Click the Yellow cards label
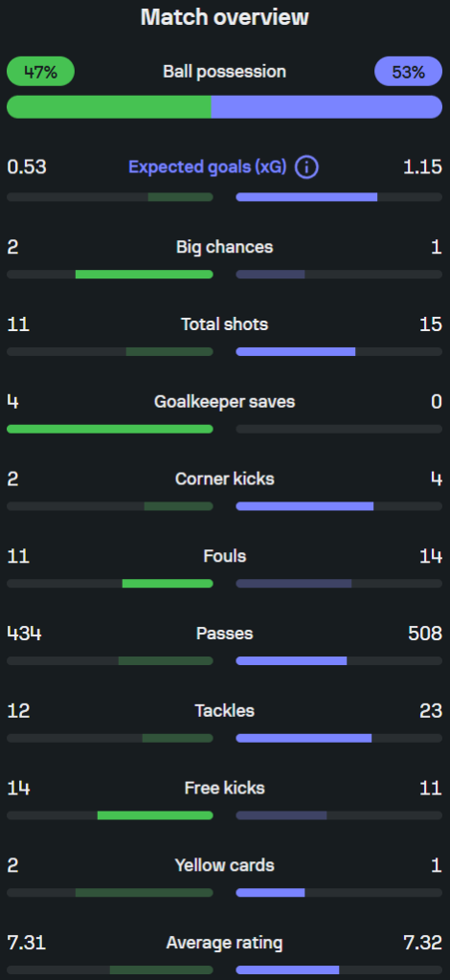This screenshot has width=450, height=980. (224, 865)
